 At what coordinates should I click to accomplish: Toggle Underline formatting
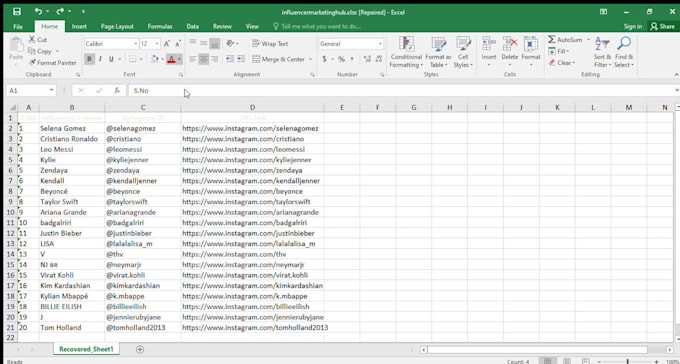point(111,59)
